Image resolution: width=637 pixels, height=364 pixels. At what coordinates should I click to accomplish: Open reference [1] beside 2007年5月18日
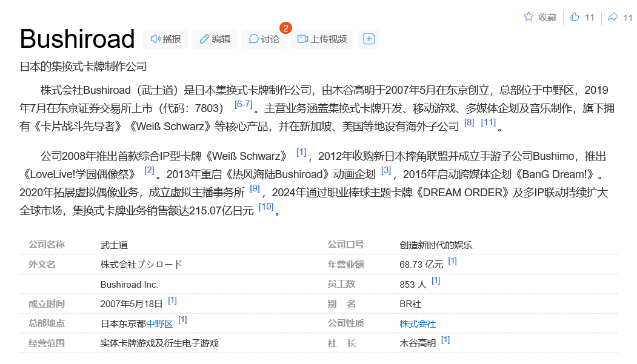pos(173,300)
